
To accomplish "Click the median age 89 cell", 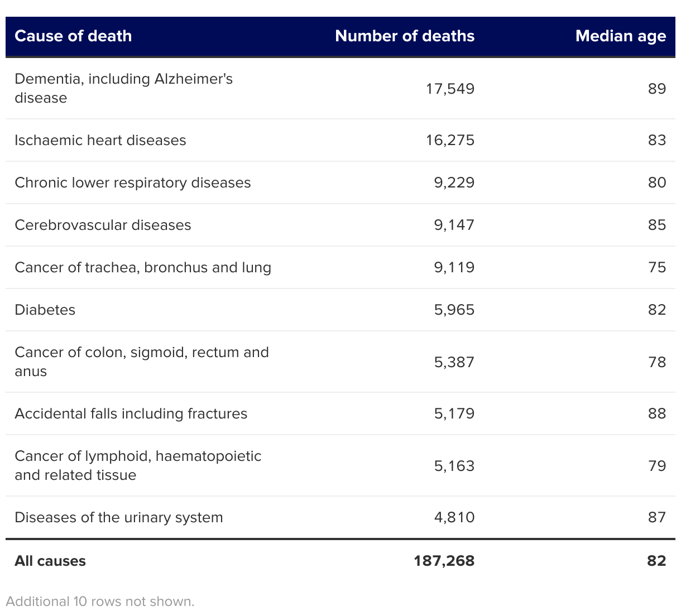I will coord(656,89).
